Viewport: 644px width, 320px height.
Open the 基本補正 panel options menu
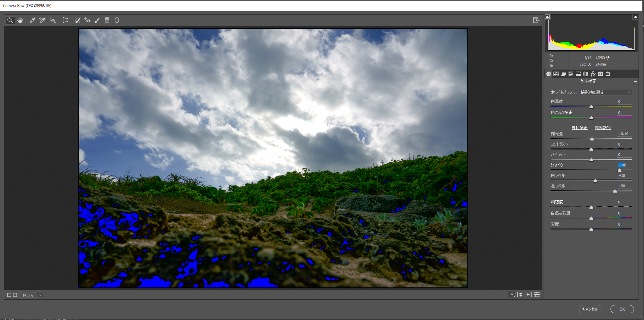tap(635, 81)
